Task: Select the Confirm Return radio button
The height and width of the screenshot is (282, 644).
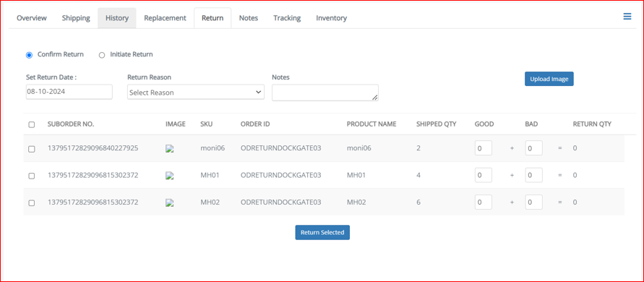Action: pyautogui.click(x=29, y=55)
